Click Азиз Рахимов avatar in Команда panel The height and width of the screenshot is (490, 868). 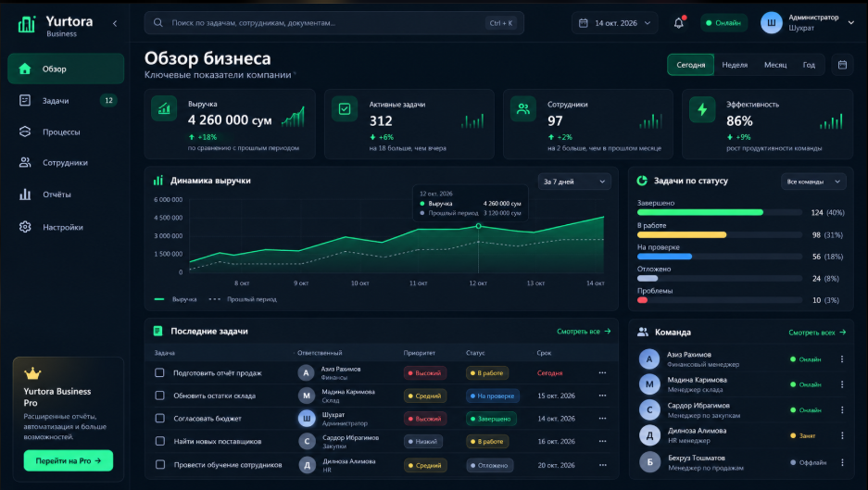click(649, 358)
